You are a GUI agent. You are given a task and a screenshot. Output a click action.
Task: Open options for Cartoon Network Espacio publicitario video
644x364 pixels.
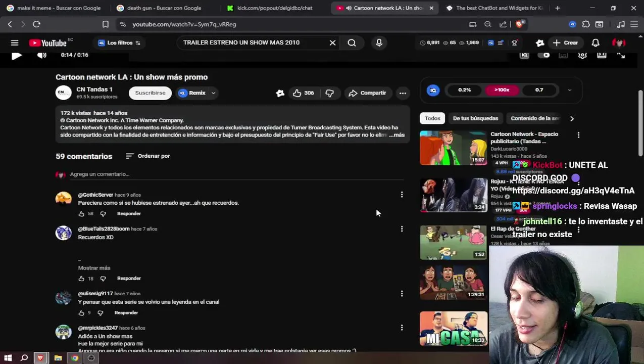tap(578, 135)
